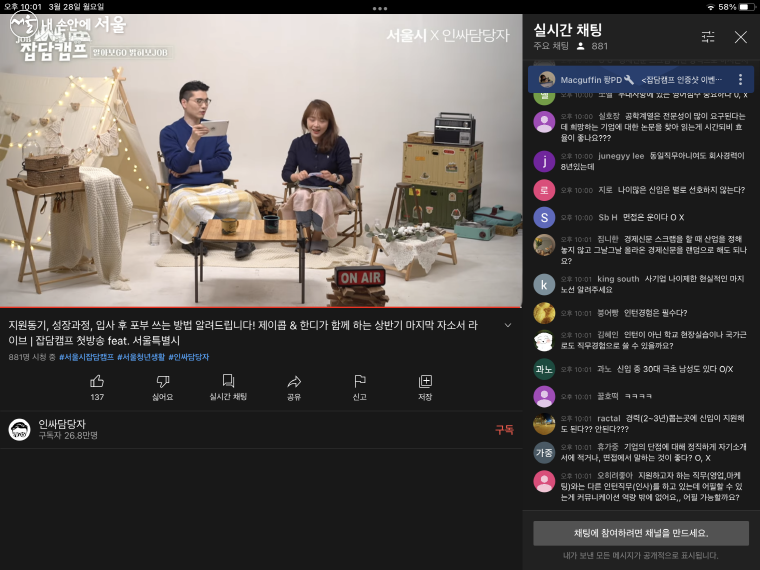Save the video with 저장 icon
The height and width of the screenshot is (570, 760).
click(x=425, y=381)
